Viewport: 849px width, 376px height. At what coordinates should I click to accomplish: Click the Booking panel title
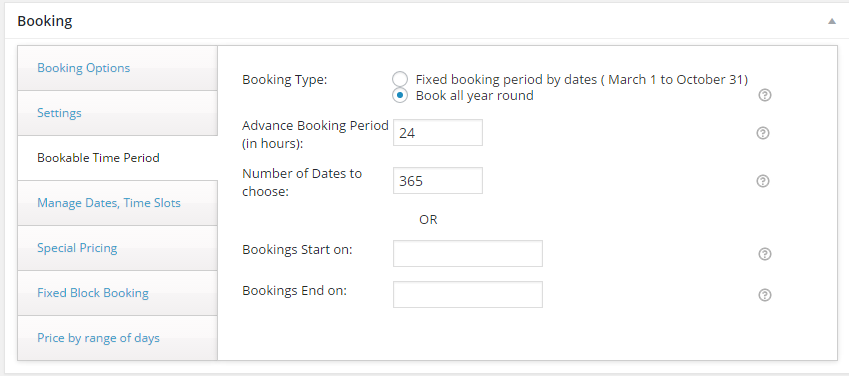[x=45, y=22]
